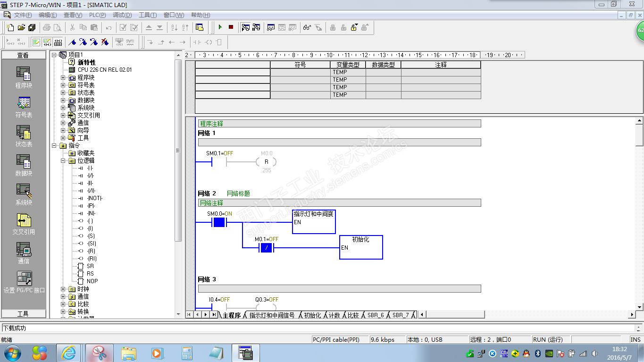Set the PLC to RUN with green arrow
Viewport: 644px width, 362px height.
click(x=220, y=27)
